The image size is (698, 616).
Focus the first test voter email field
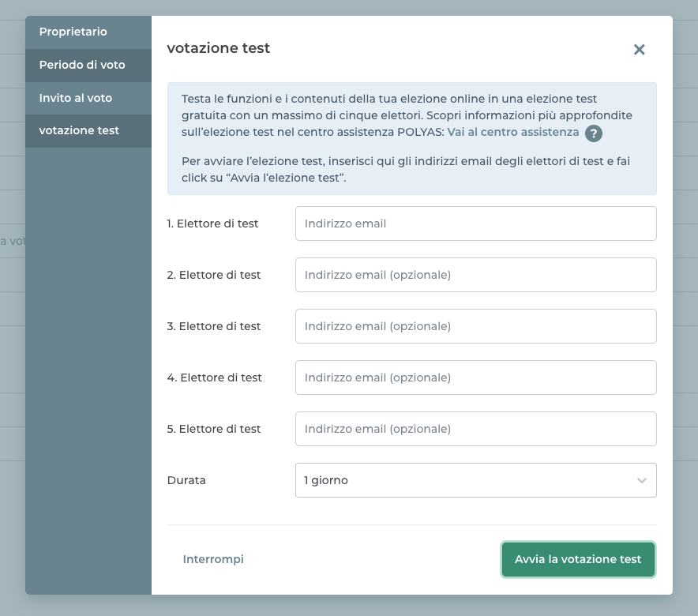475,223
